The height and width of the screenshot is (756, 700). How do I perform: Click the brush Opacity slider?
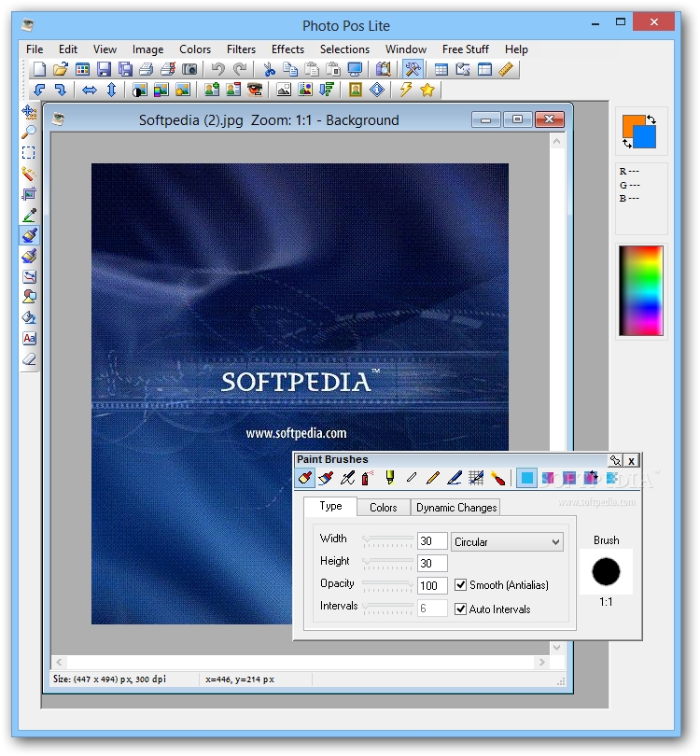pyautogui.click(x=387, y=586)
